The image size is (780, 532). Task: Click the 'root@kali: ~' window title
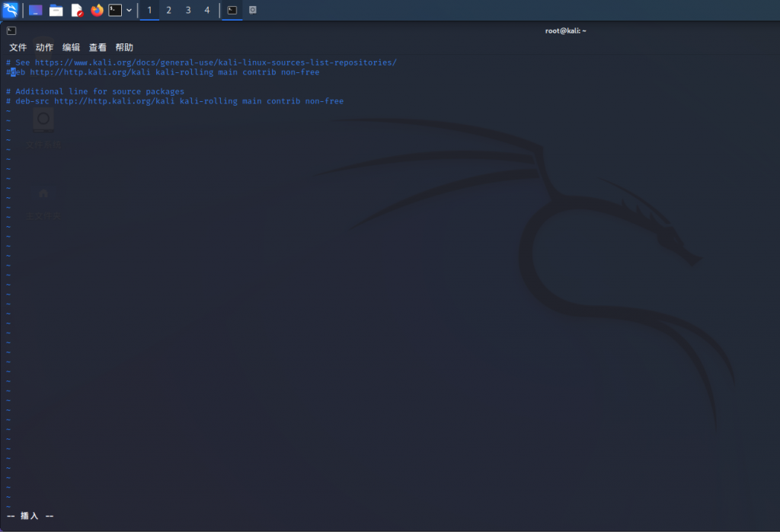click(x=566, y=31)
